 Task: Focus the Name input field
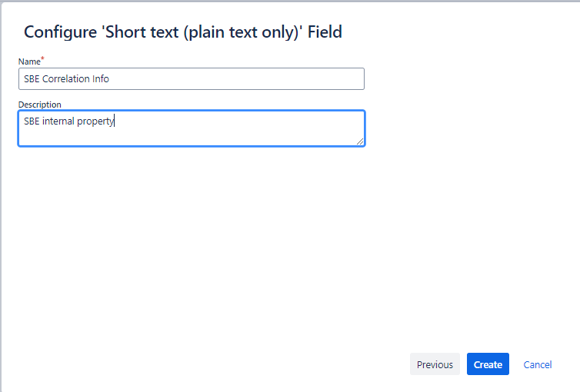[192, 78]
